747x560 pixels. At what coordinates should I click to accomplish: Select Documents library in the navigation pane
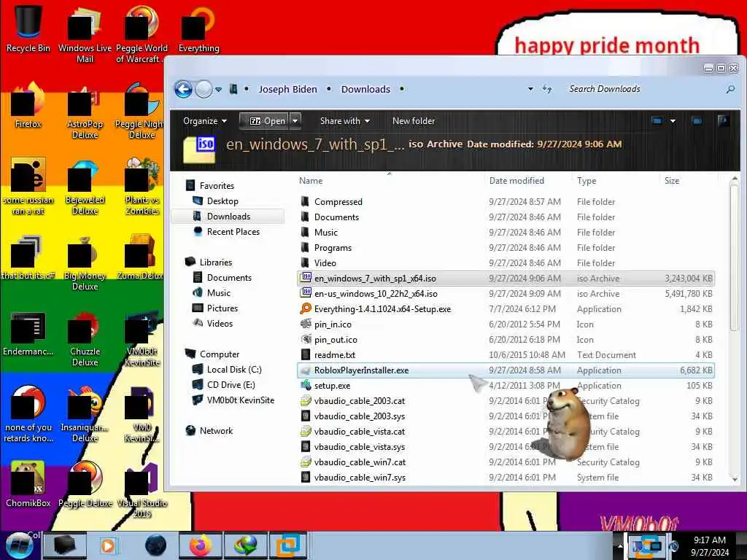(x=228, y=277)
